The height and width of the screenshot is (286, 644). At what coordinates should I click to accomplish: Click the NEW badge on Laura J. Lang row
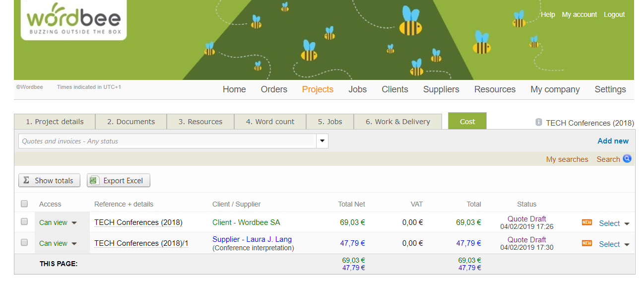click(587, 243)
